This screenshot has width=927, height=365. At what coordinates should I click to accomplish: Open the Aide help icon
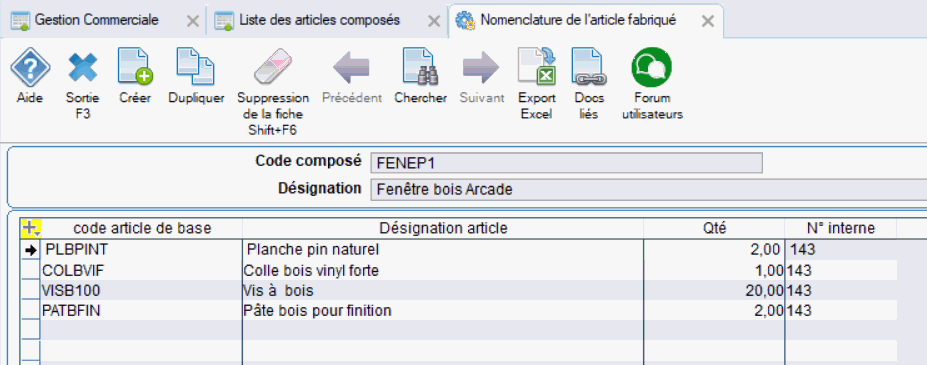point(28,66)
